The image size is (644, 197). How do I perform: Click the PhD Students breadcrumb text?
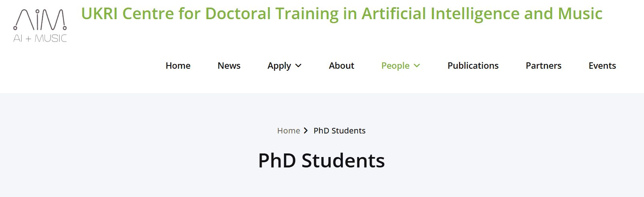[x=339, y=131]
